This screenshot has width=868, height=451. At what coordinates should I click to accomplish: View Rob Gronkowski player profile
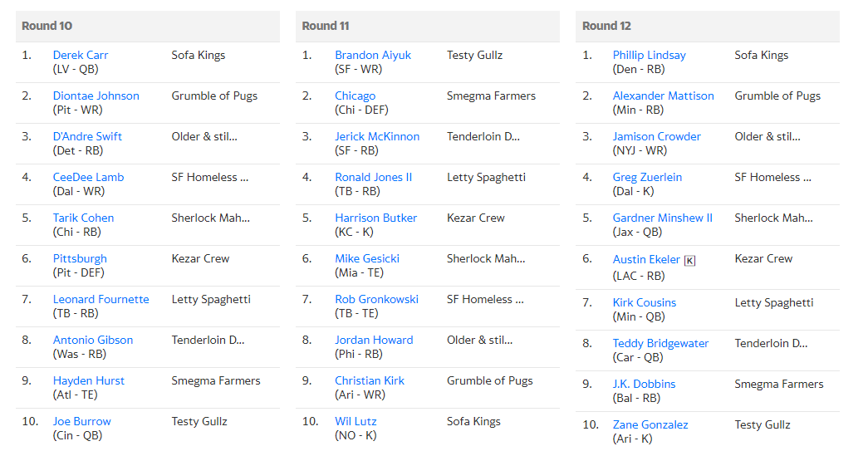click(x=376, y=299)
